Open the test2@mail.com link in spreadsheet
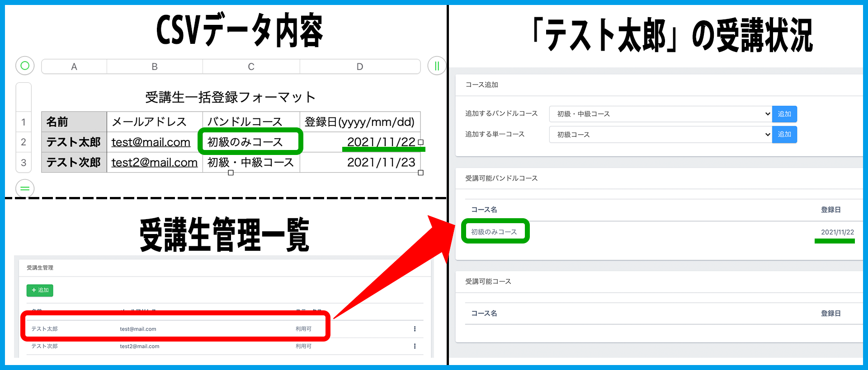The height and width of the screenshot is (370, 868). 155,163
